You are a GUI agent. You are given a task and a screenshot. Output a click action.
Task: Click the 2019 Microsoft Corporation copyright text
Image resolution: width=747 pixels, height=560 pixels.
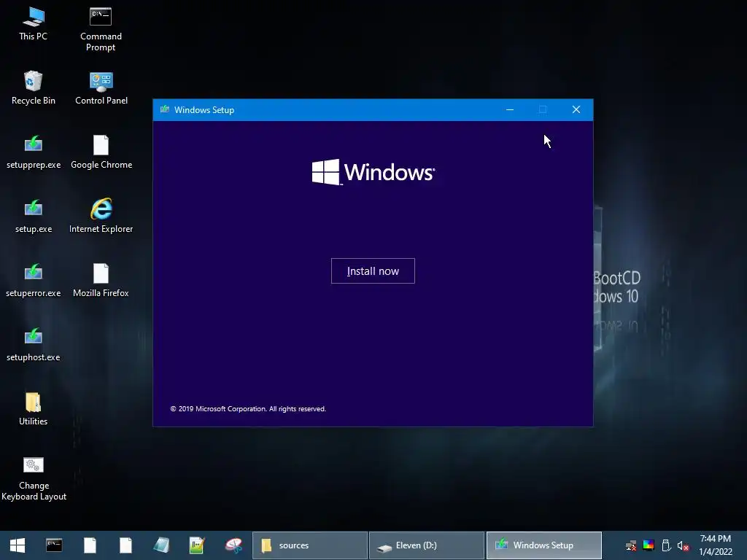click(248, 408)
